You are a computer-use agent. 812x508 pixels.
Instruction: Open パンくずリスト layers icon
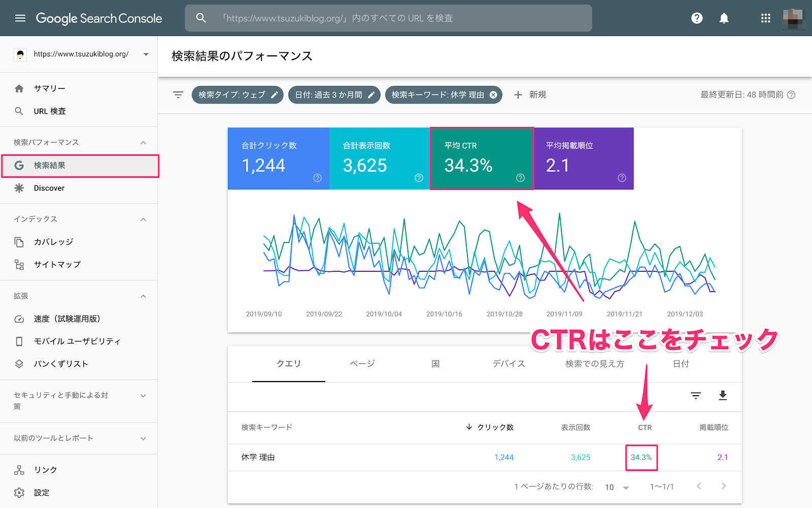click(19, 364)
